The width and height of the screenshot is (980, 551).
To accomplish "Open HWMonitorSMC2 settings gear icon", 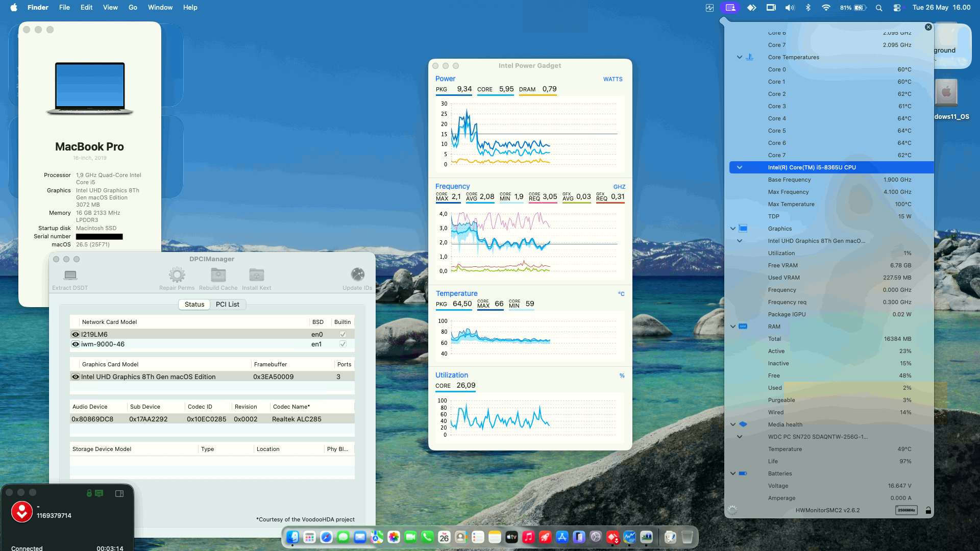I will [x=732, y=510].
